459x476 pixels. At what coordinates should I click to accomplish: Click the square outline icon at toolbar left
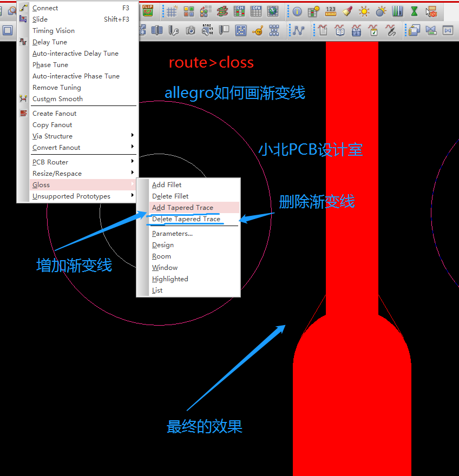[x=8, y=30]
